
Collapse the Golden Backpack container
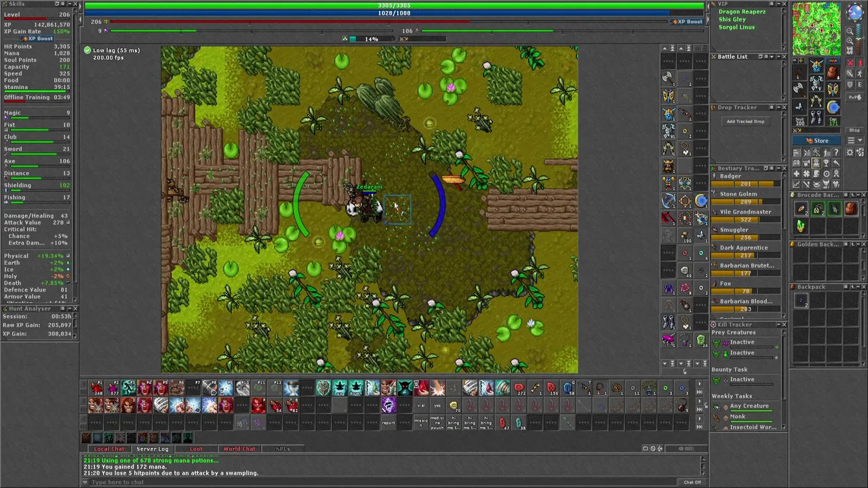point(859,244)
